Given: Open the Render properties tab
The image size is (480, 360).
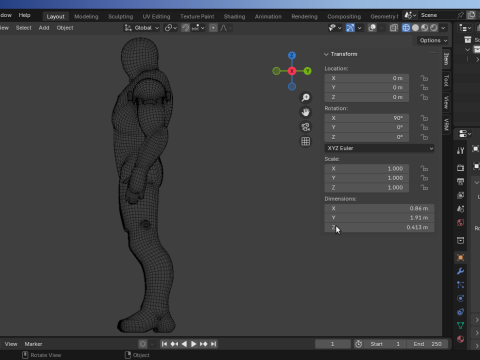Looking at the screenshot, I should coord(461,168).
